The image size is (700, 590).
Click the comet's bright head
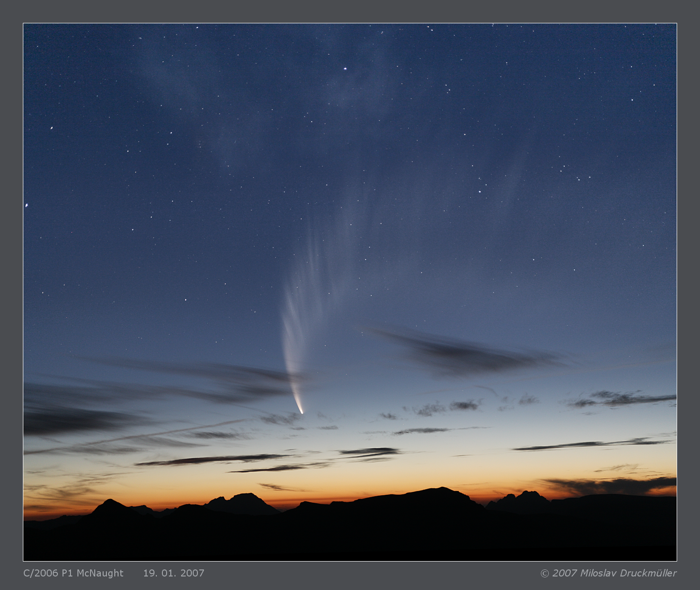[301, 412]
